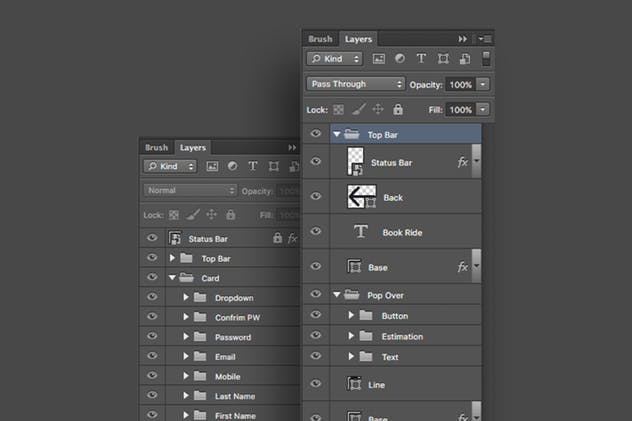Image resolution: width=632 pixels, height=421 pixels.
Task: Hide the Dropdown folder layer
Action: coord(152,298)
